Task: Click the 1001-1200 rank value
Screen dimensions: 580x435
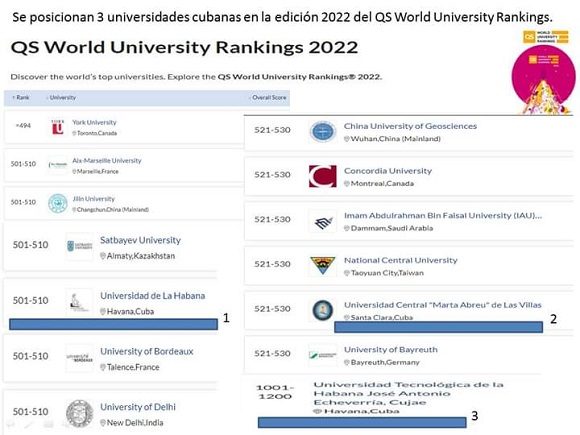Action: [x=275, y=392]
